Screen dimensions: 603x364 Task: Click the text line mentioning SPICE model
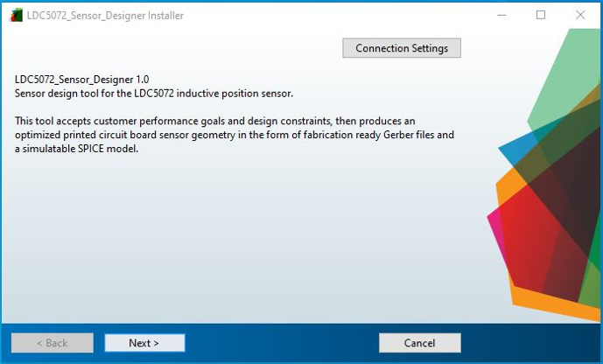77,148
